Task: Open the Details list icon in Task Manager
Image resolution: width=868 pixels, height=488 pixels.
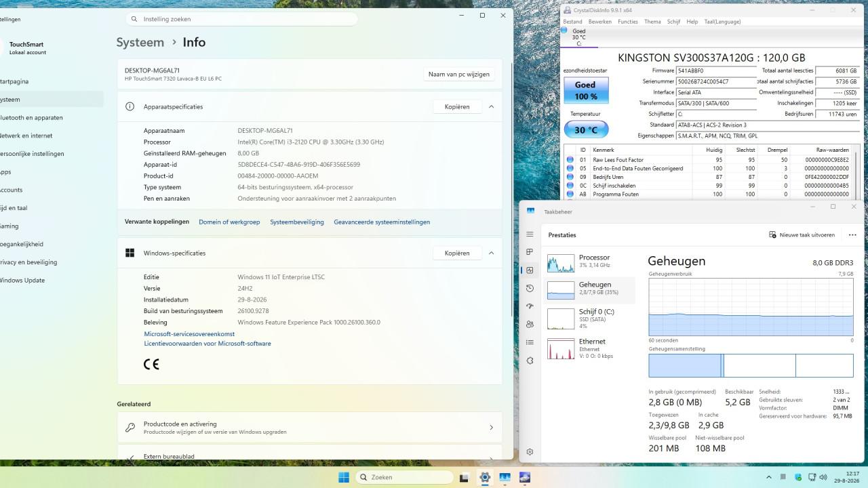Action: 530,342
